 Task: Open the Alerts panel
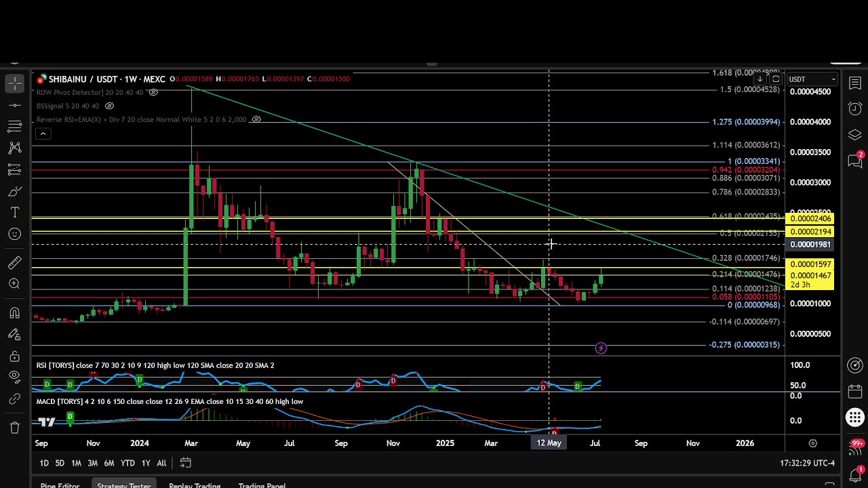855,109
